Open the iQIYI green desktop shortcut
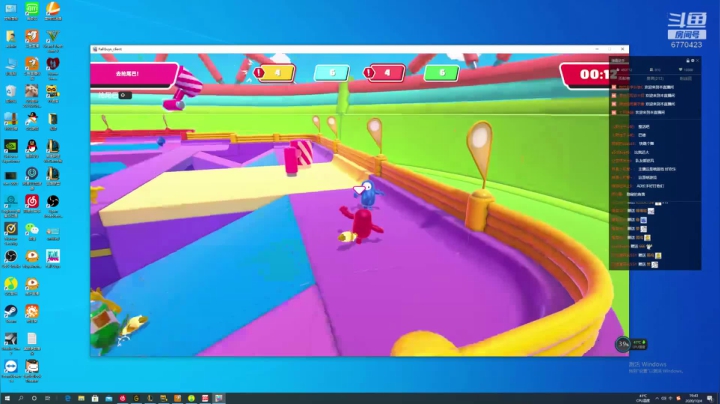The width and height of the screenshot is (720, 404). (x=32, y=9)
